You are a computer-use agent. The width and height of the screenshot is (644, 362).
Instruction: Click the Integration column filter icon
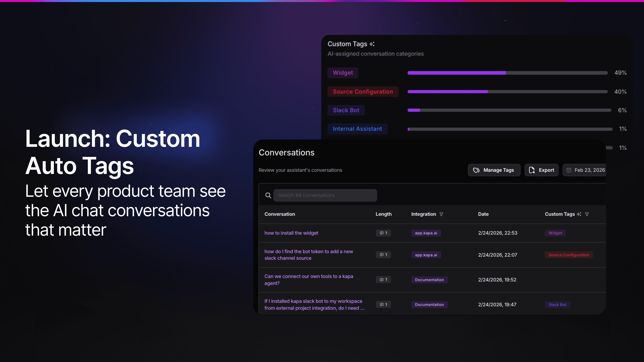pos(441,214)
